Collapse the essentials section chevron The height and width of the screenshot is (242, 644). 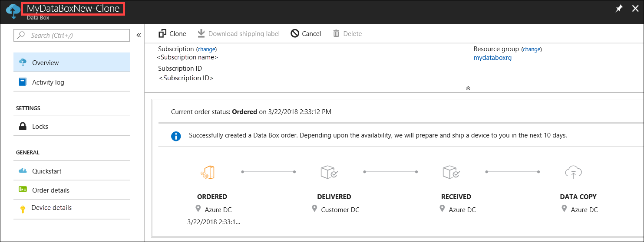(468, 88)
